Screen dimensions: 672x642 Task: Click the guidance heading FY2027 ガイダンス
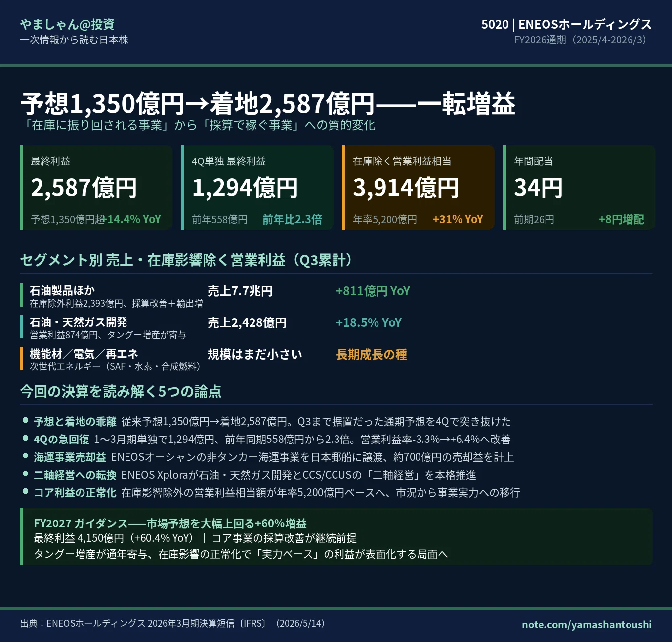tap(170, 523)
